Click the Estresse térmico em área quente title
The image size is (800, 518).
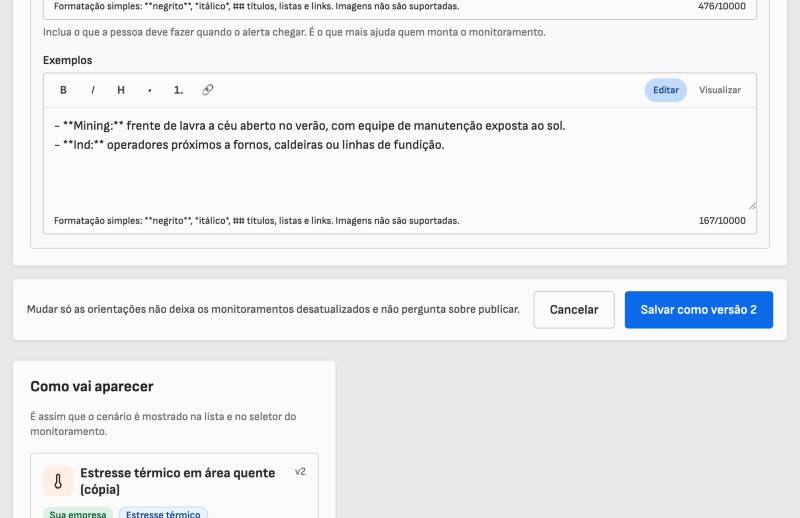(178, 481)
